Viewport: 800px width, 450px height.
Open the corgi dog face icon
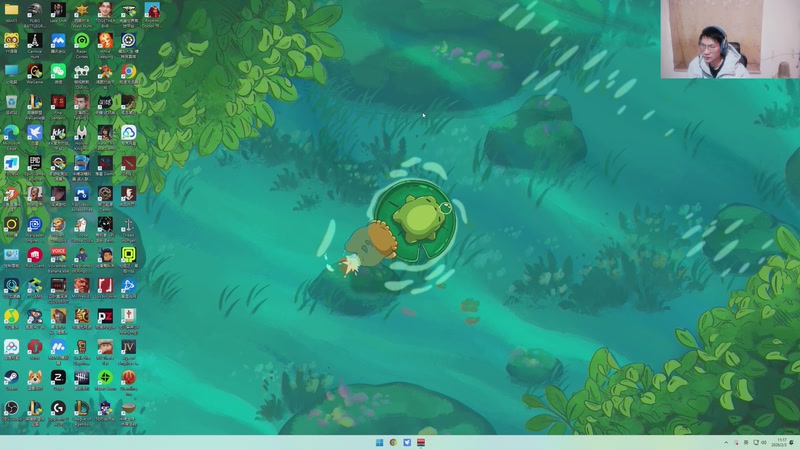[35, 377]
